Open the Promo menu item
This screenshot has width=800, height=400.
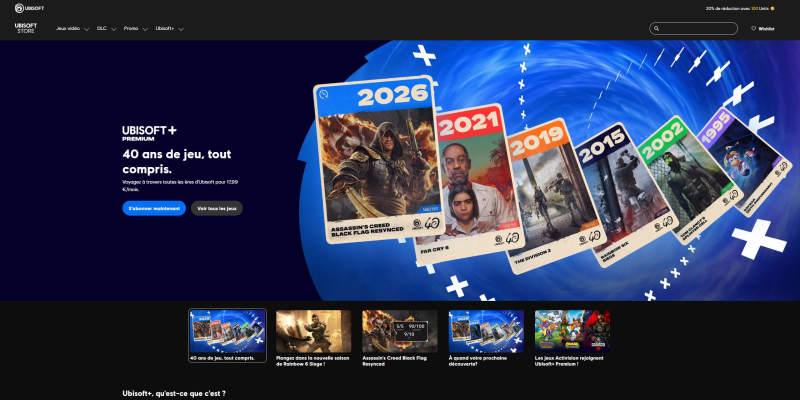pyautogui.click(x=131, y=29)
